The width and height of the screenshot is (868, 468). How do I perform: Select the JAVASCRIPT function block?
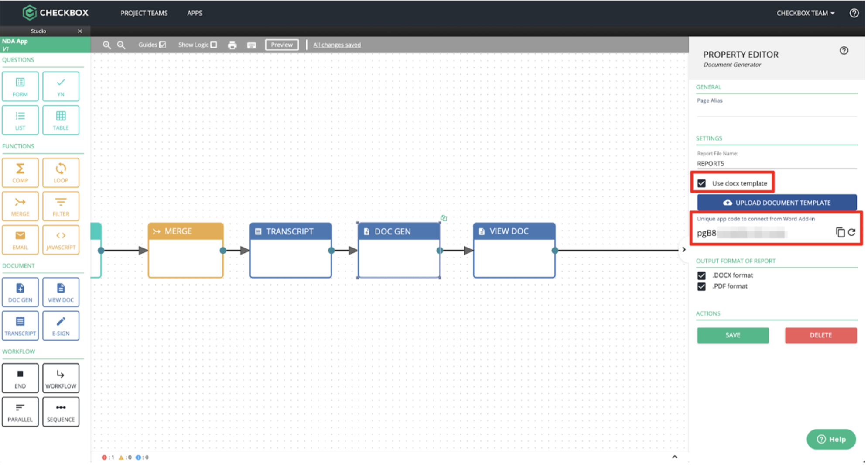click(61, 240)
